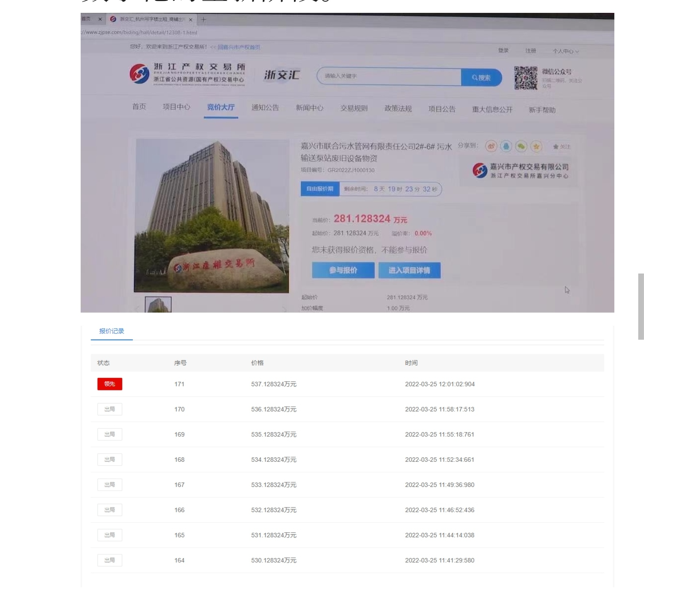Screen dimensions: 679x606
Task: Click sequence number 169 in the table
Action: [x=179, y=434]
